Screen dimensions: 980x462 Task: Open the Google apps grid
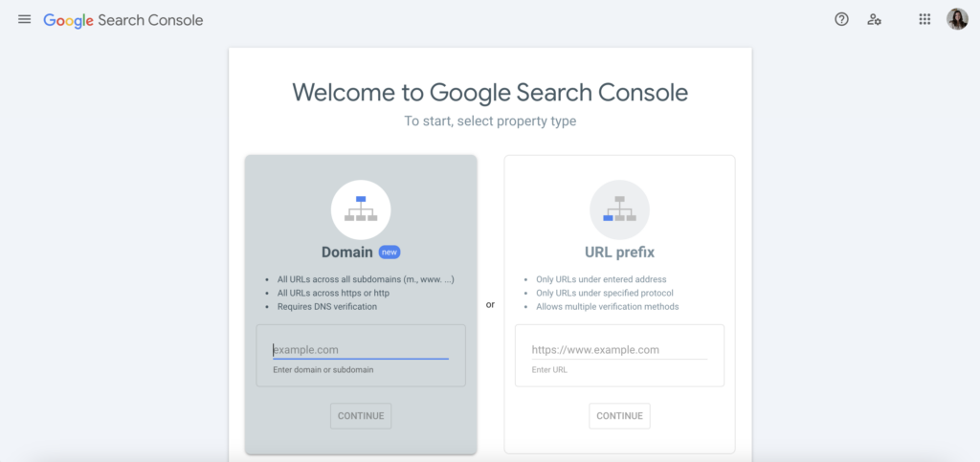[x=924, y=19]
